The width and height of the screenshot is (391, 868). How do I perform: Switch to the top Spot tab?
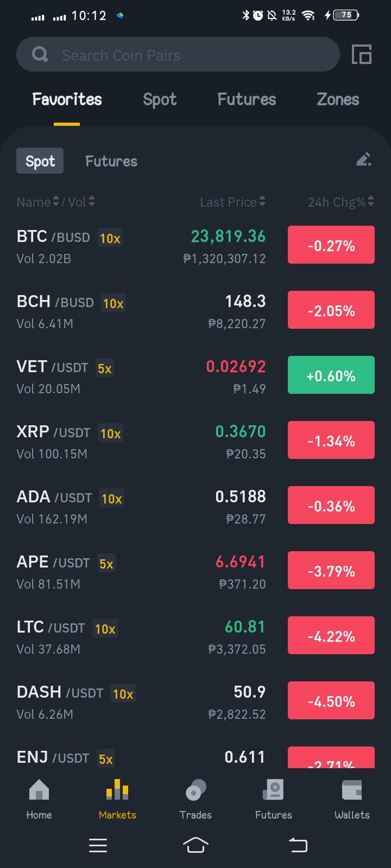tap(160, 99)
